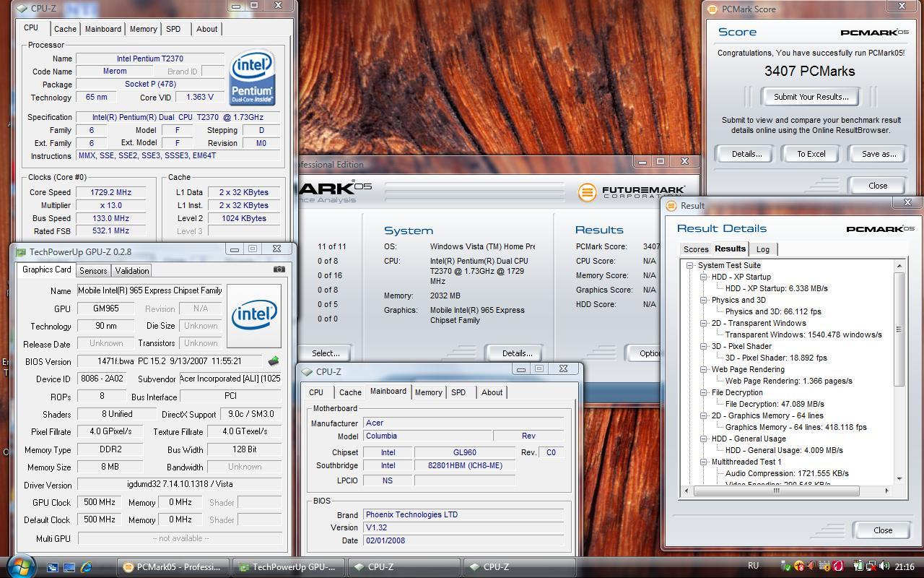Click the Save as button
The width and height of the screenshot is (924, 578).
pyautogui.click(x=879, y=154)
